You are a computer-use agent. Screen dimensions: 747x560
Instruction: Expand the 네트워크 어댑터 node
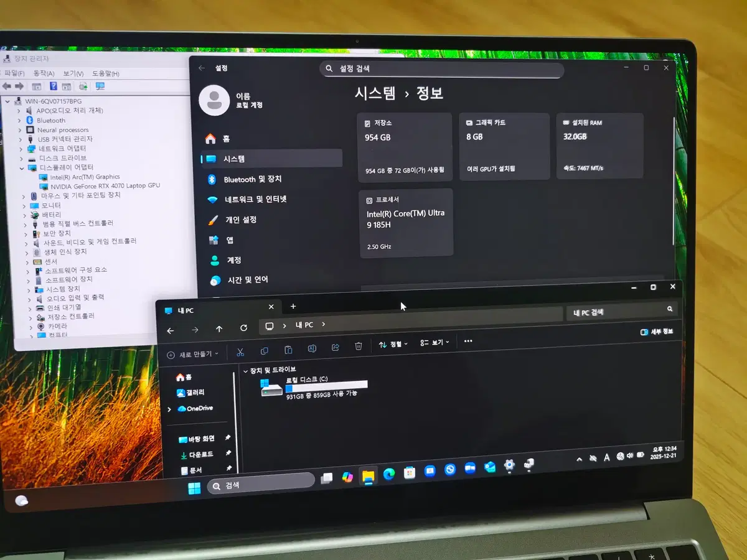(21, 149)
